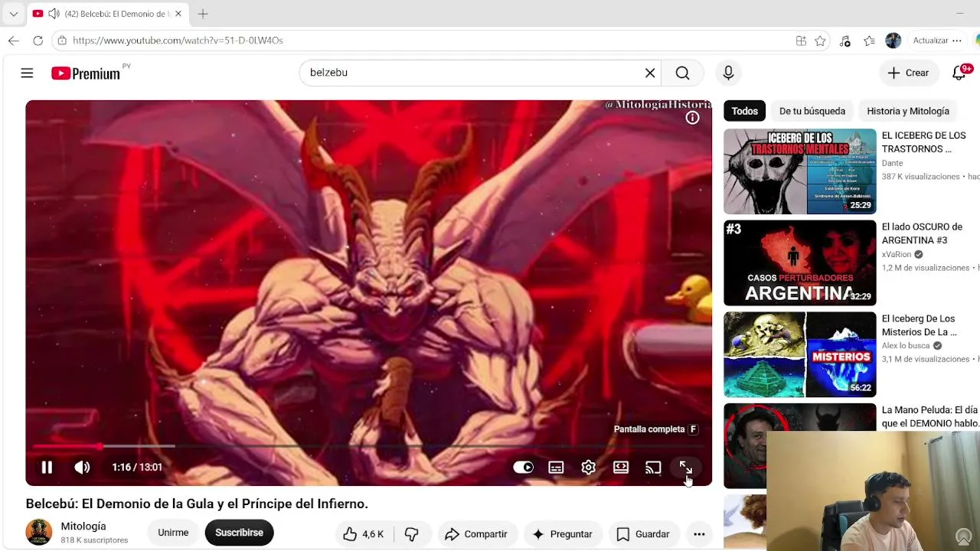Viewport: 980px width, 551px height.
Task: Select the De tu búsqueda chip
Action: (812, 111)
